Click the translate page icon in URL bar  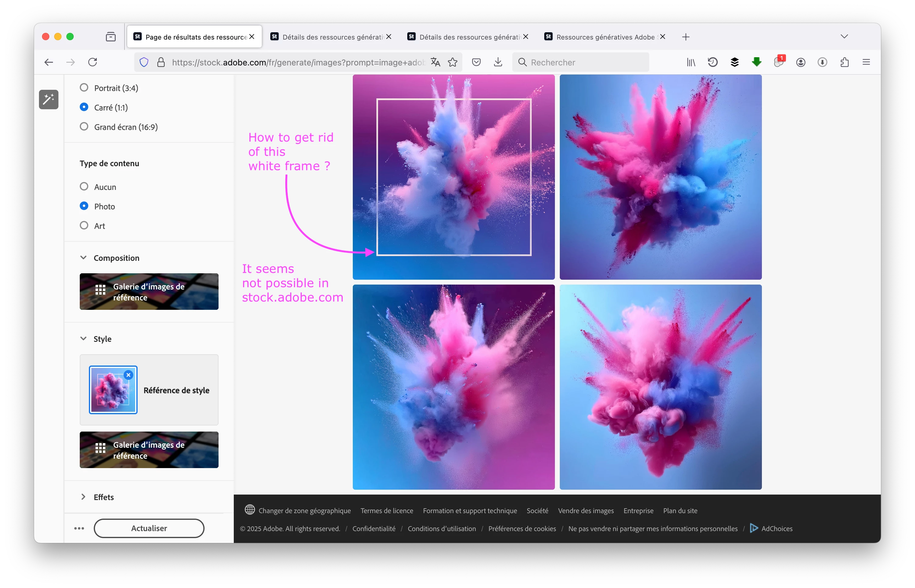435,62
